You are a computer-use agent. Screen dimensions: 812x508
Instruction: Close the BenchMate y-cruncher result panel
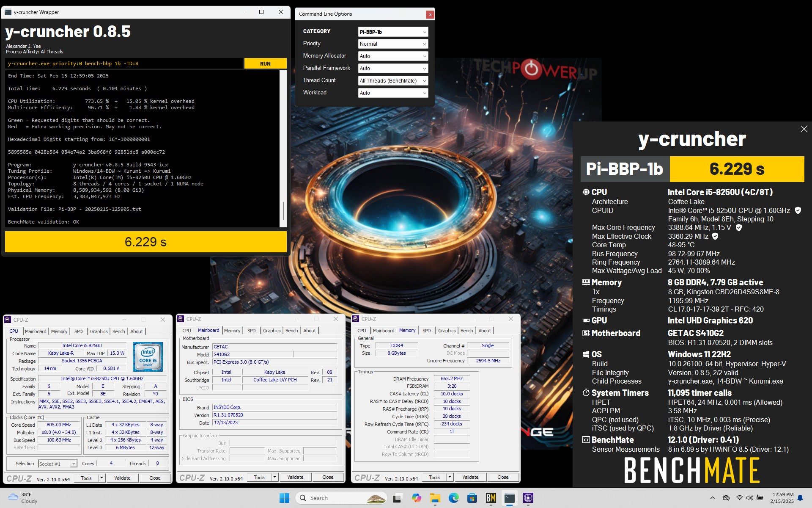coord(804,129)
